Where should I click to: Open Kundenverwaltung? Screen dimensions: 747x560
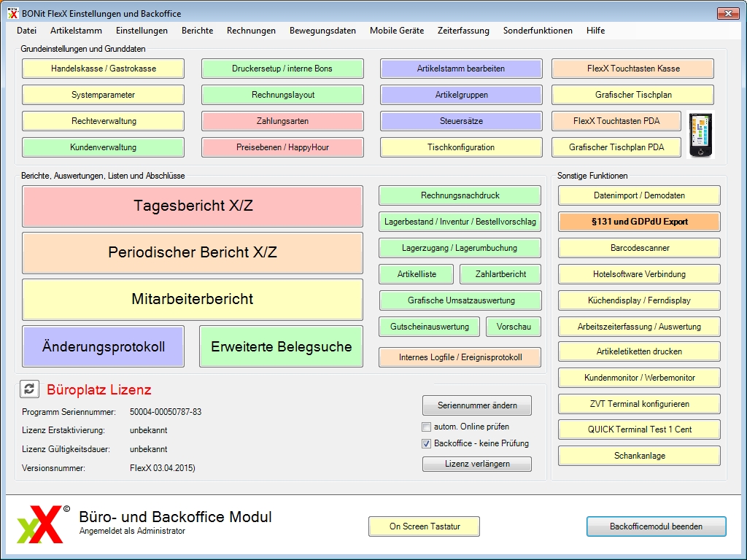tap(104, 147)
